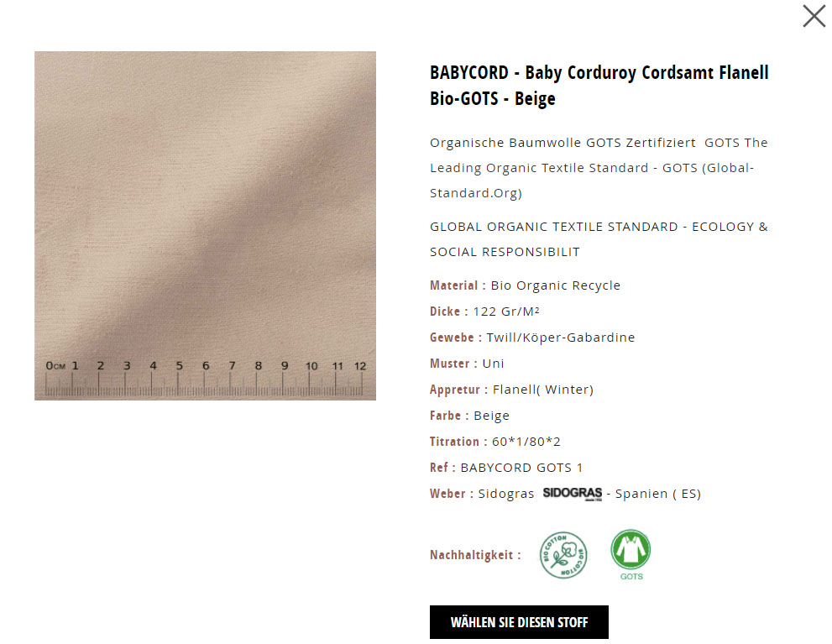
Task: Click the BABYCORD product title heading
Action: point(599,86)
